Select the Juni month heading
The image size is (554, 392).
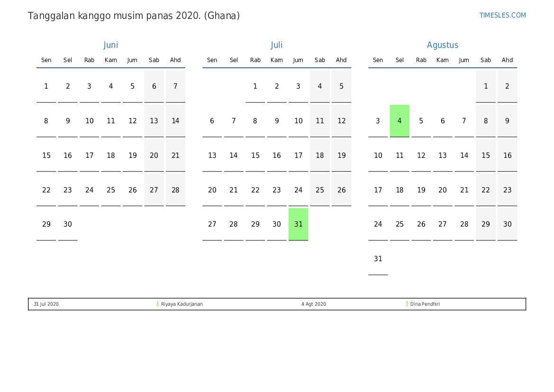(110, 45)
